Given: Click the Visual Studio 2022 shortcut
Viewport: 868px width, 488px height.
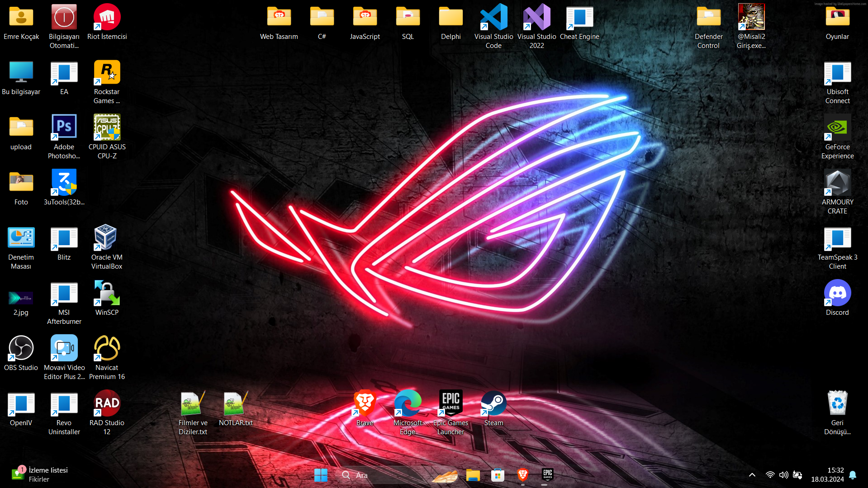Looking at the screenshot, I should (x=537, y=27).
